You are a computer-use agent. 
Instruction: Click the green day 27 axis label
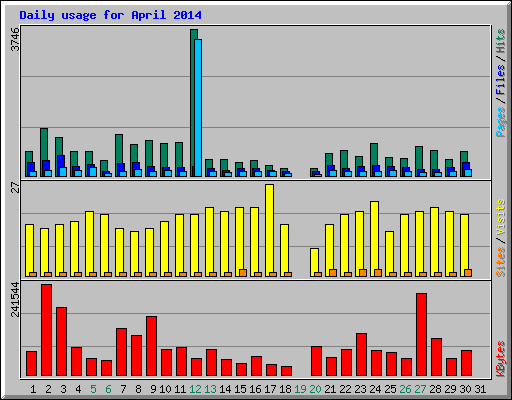(420, 389)
